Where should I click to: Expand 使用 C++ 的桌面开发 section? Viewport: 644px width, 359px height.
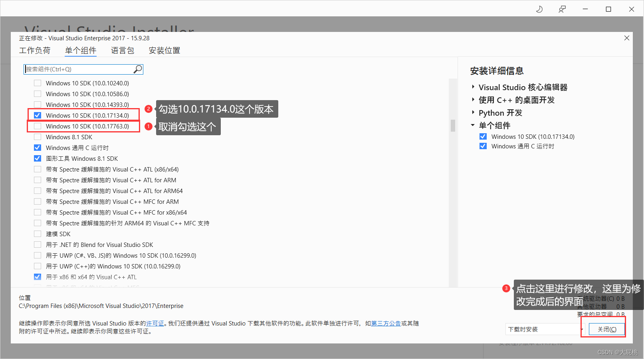point(473,100)
